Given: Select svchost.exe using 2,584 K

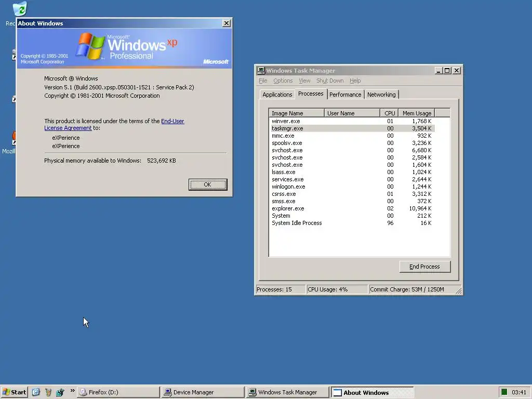Looking at the screenshot, I should [x=352, y=158].
